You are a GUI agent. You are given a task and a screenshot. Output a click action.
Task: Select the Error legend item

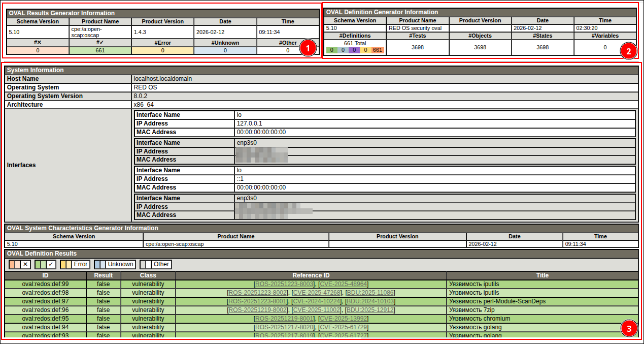[75, 264]
